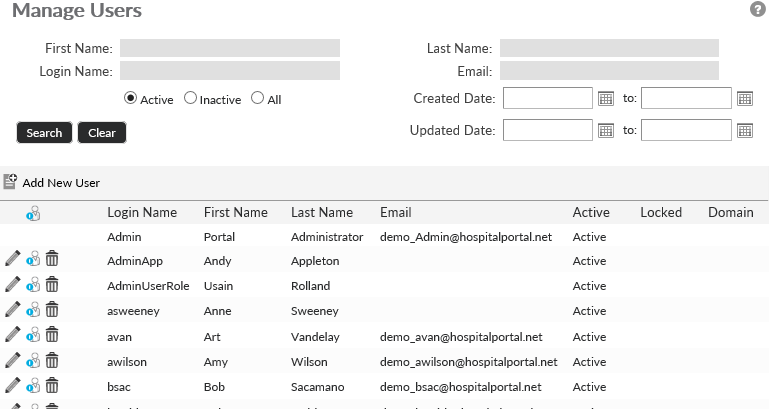Viewport: 770px width, 409px height.
Task: Open the Created Date 'to' calendar picker
Action: point(744,98)
